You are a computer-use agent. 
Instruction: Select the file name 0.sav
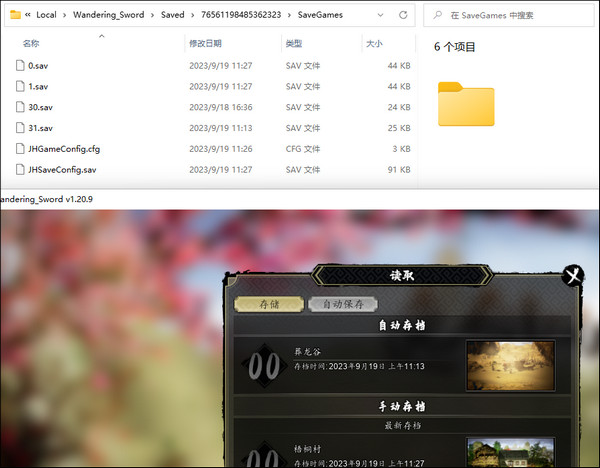38,66
